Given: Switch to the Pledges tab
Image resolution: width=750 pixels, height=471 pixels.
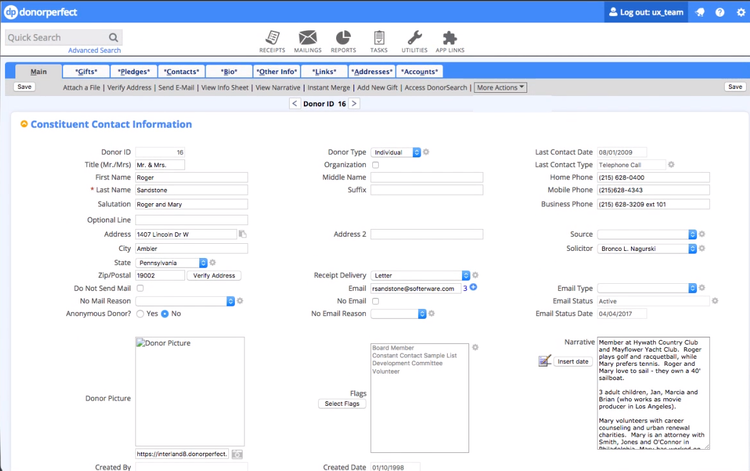Looking at the screenshot, I should [x=133, y=71].
